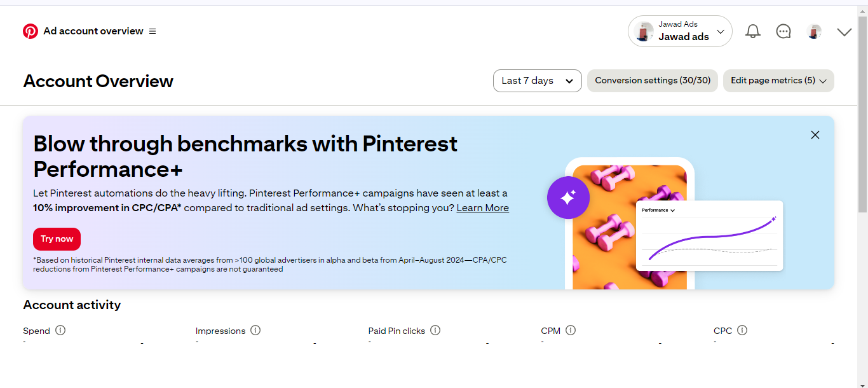The width and height of the screenshot is (868, 388).
Task: Click the info icon next to Impressions
Action: click(255, 330)
